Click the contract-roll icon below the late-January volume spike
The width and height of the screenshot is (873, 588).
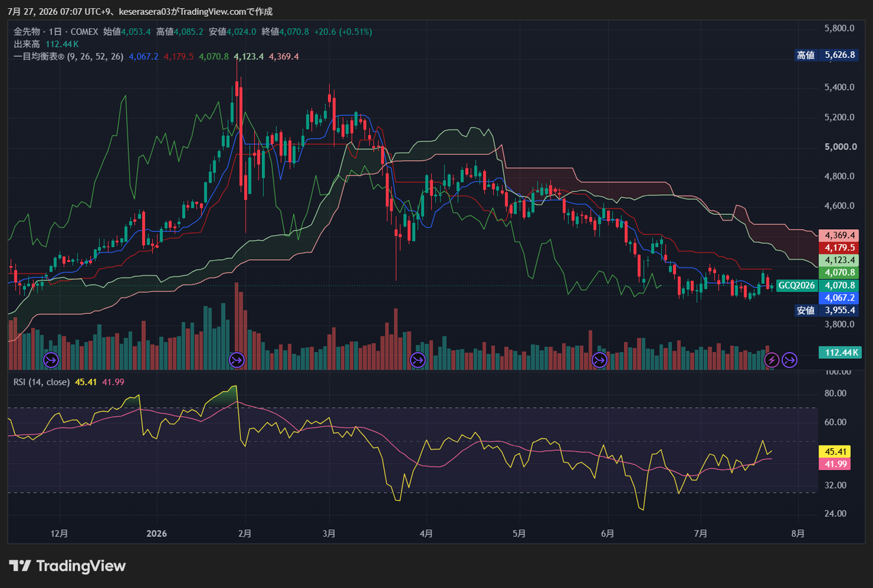pyautogui.click(x=237, y=359)
